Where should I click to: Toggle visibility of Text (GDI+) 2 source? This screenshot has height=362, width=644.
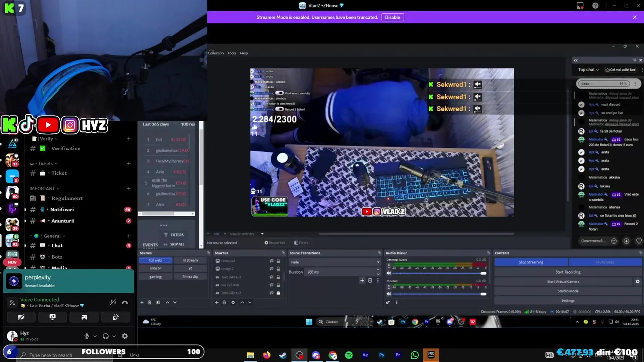tap(271, 293)
